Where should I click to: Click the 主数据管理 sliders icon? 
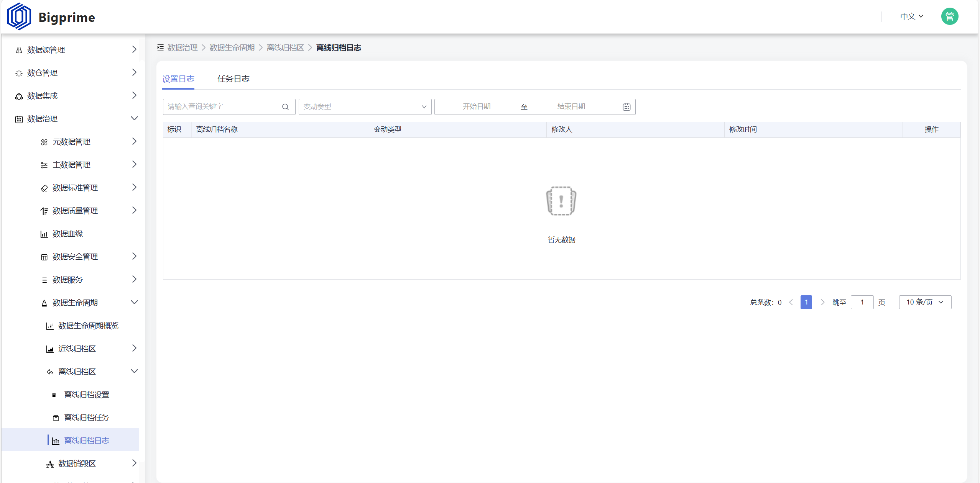click(x=44, y=165)
